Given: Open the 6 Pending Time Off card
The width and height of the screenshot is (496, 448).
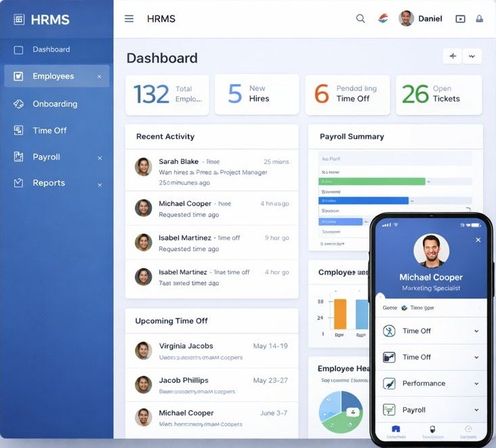Looking at the screenshot, I should point(348,94).
